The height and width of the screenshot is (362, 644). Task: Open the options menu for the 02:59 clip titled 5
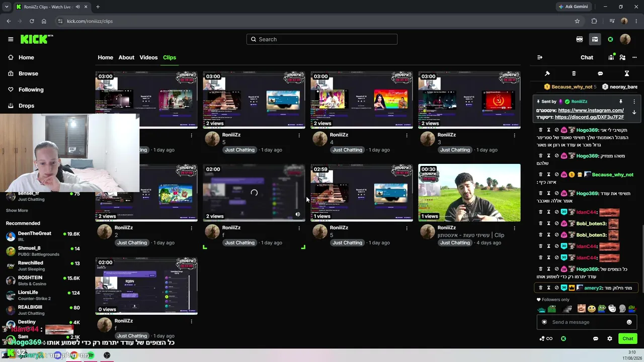point(407,228)
